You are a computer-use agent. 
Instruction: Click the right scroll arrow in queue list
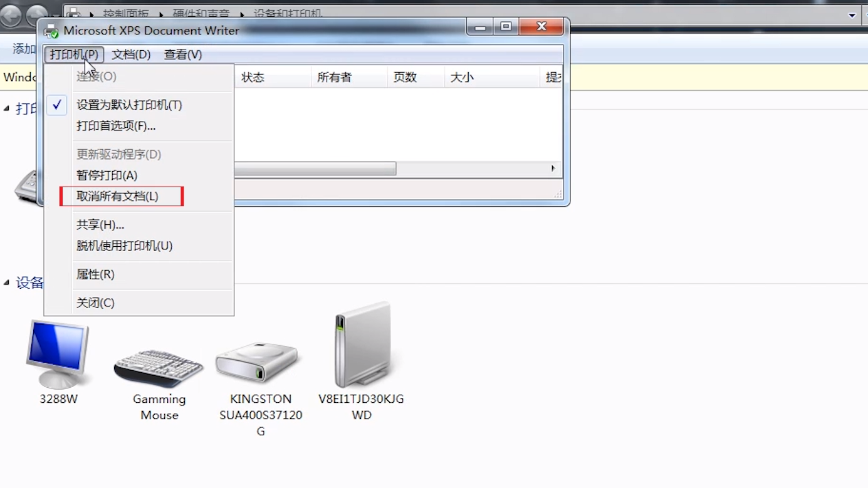tap(553, 169)
